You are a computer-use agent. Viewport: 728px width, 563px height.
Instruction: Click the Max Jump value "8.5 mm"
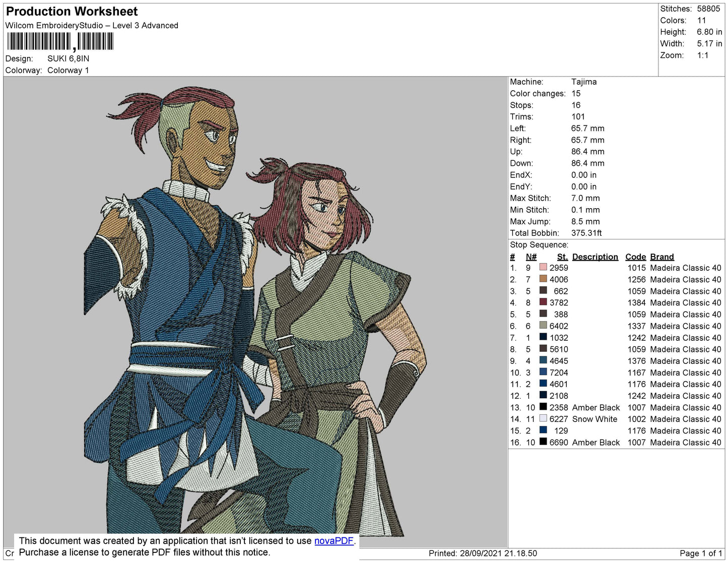tap(585, 221)
